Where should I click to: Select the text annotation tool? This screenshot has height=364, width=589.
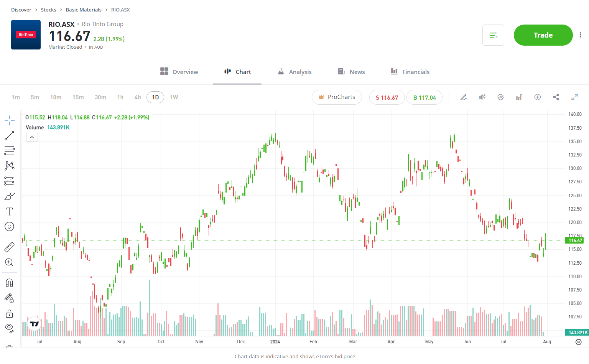(10, 211)
